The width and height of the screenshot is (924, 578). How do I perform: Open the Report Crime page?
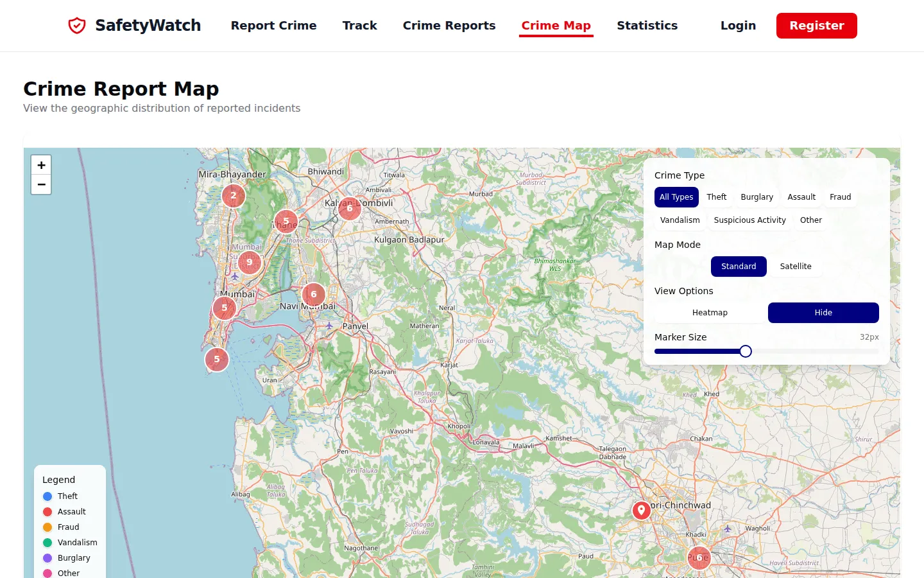tap(274, 26)
